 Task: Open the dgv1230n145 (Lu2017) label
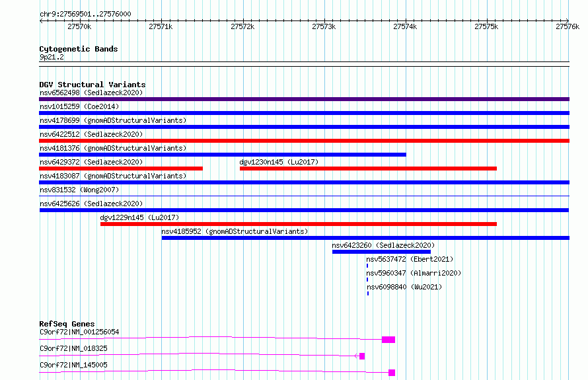pyautogui.click(x=279, y=162)
